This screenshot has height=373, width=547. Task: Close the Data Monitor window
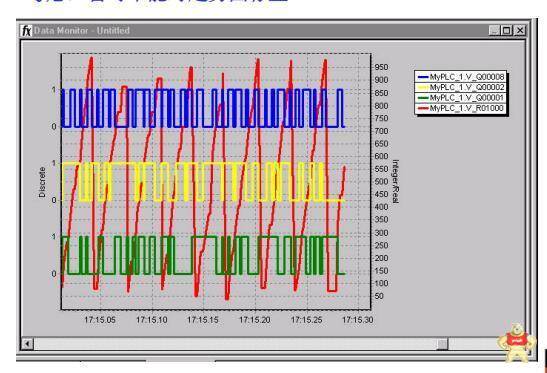(520, 31)
